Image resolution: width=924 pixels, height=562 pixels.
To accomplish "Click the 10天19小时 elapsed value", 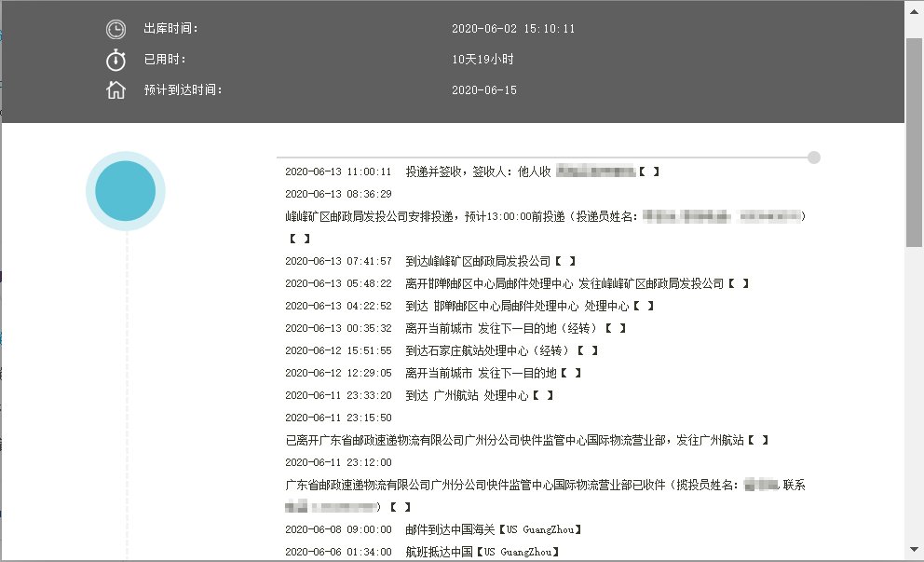I will pyautogui.click(x=482, y=59).
